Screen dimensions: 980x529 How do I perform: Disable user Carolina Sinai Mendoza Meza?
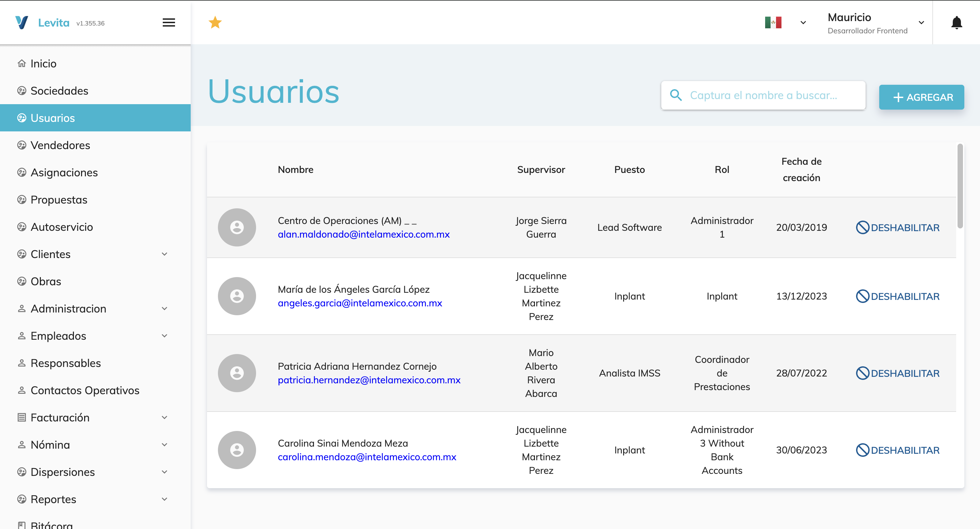pos(898,450)
